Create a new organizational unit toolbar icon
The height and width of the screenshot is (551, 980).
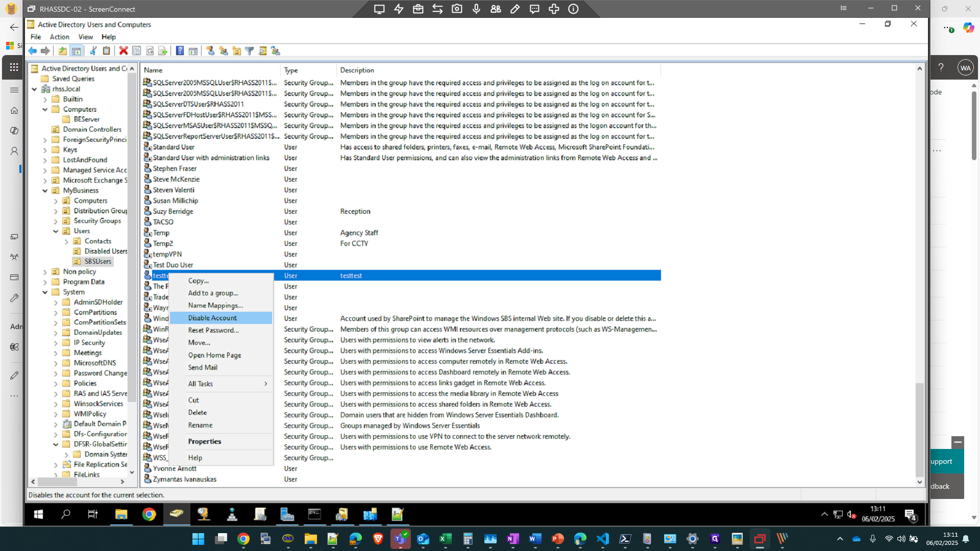(236, 51)
